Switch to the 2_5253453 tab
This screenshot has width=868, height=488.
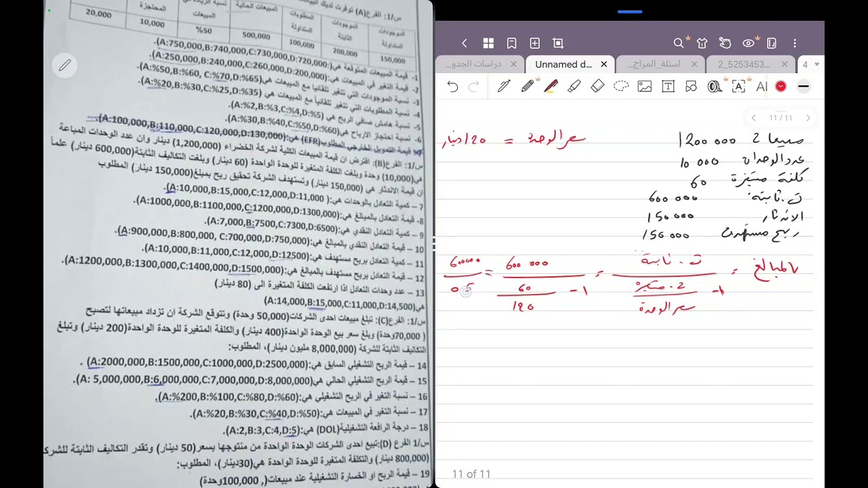[x=744, y=64]
